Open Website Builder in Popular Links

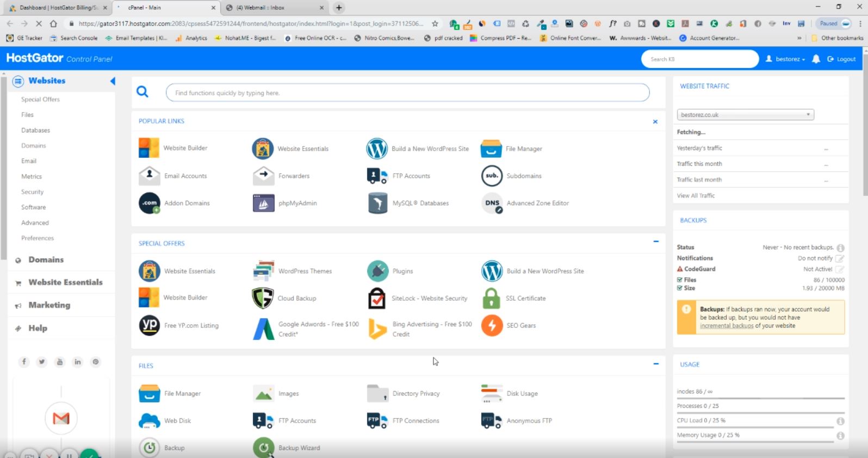coord(173,148)
